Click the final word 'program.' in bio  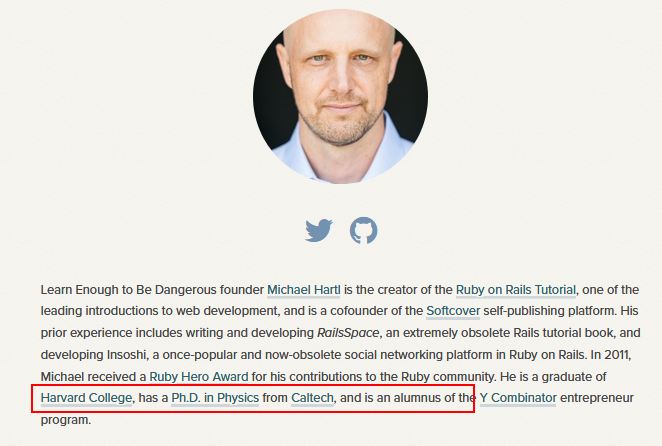click(x=66, y=420)
